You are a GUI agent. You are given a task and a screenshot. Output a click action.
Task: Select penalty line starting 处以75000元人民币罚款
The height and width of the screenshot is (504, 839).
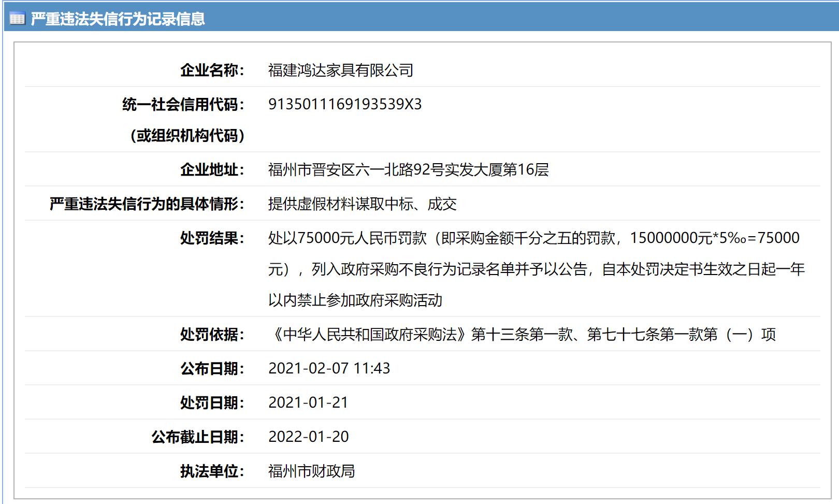[534, 238]
